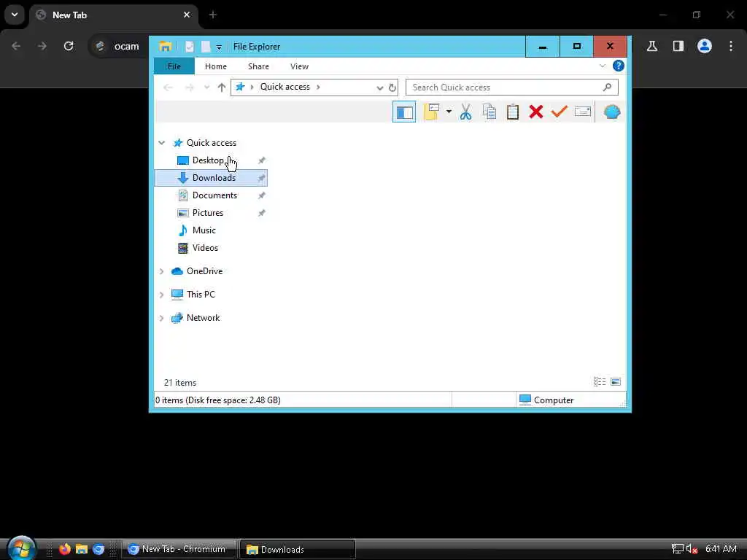
Task: Switch to Details view layout icon
Action: tap(600, 382)
